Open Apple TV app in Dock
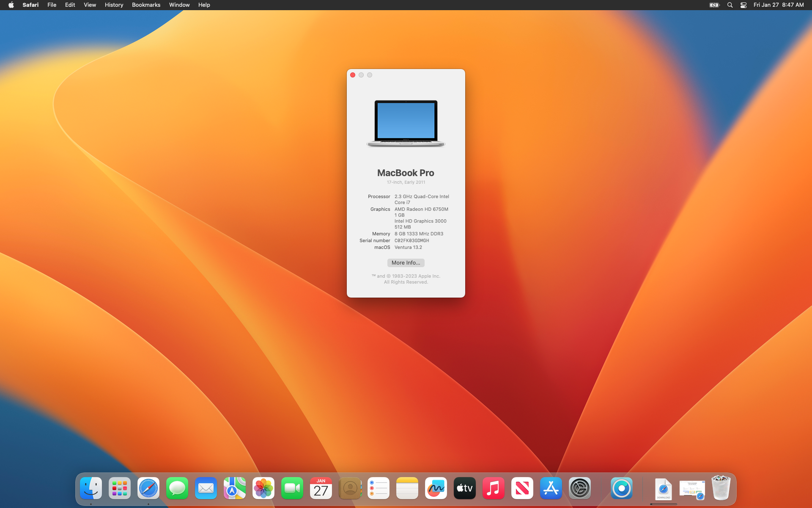 click(465, 489)
